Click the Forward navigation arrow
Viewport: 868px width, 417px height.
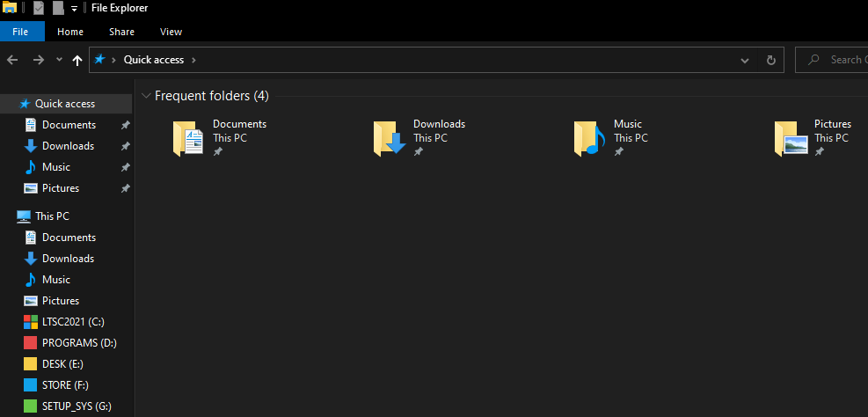[x=38, y=60]
